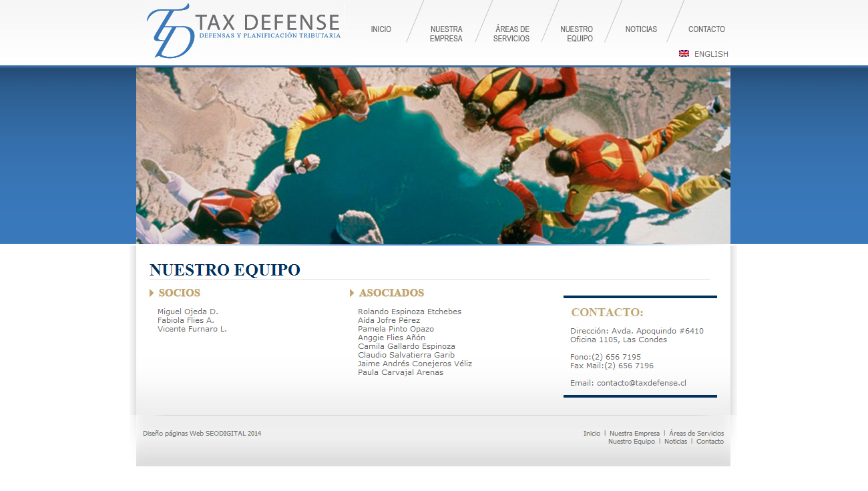
Task: Click the footer Áreas de Servicios link
Action: tap(696, 434)
